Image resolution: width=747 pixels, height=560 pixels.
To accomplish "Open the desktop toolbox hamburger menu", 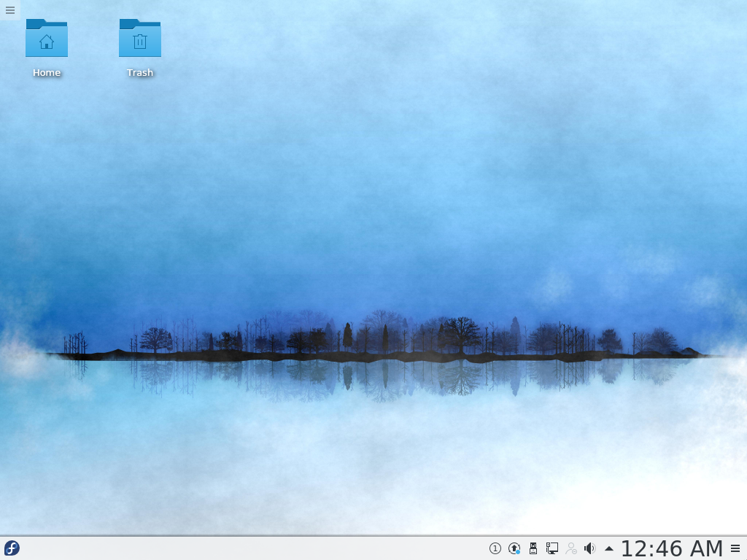I will coord(10,10).
